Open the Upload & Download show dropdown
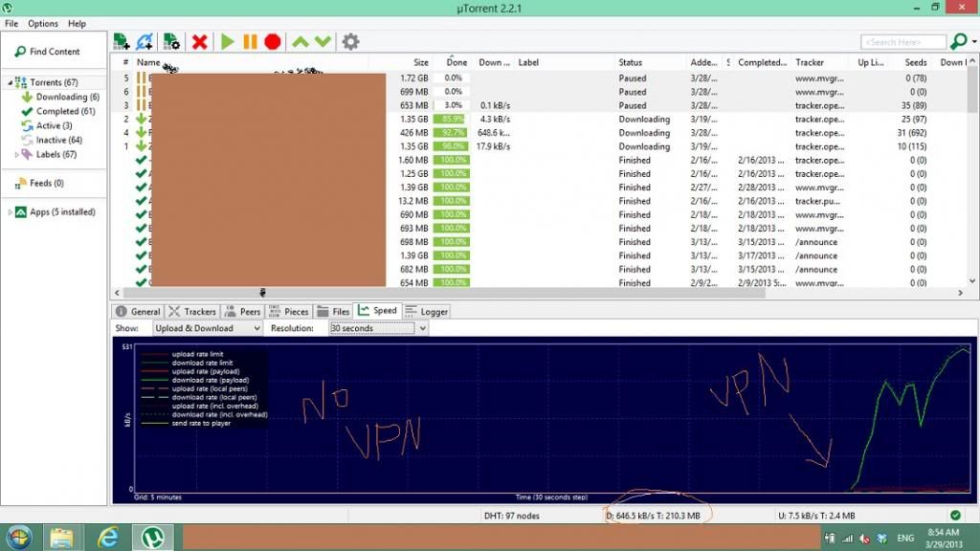980x551 pixels. pyautogui.click(x=208, y=328)
